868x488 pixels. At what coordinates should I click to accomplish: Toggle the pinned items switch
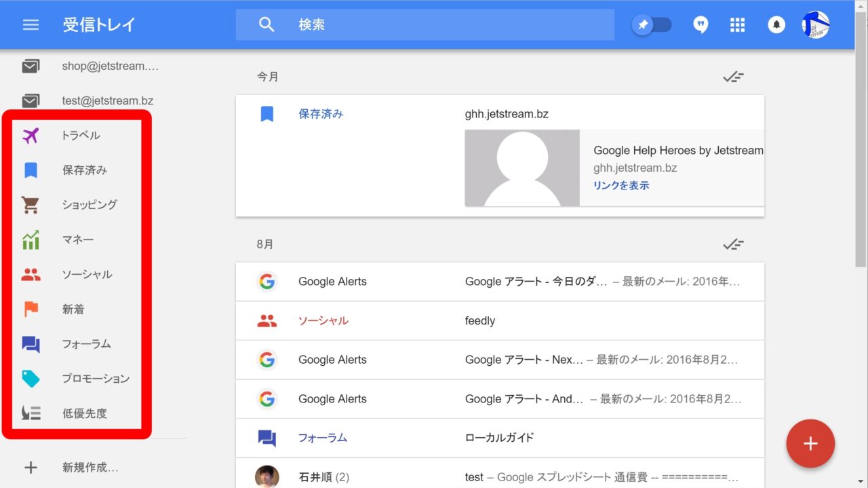tap(652, 25)
